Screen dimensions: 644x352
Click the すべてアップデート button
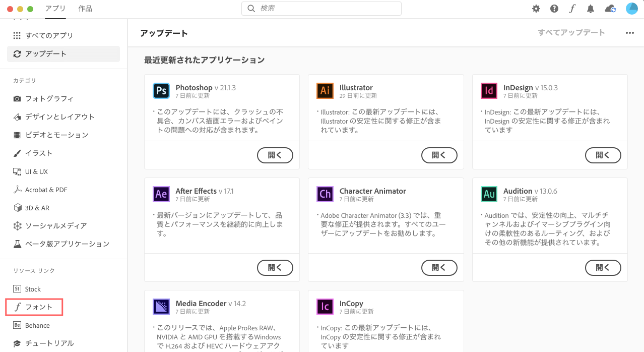(x=571, y=33)
